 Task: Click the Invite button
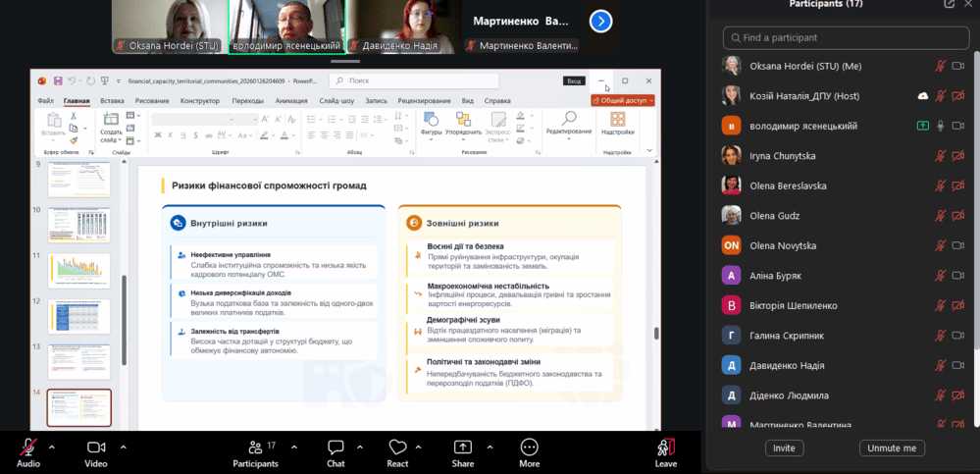[784, 448]
